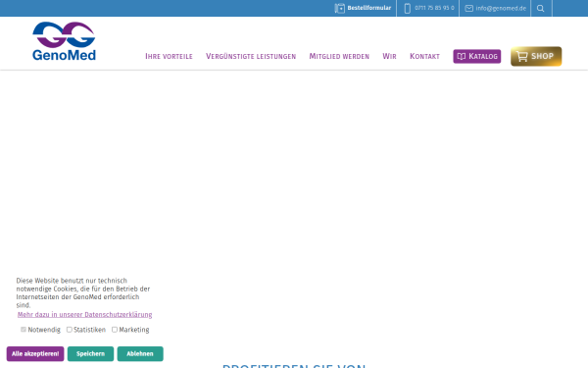Click Speichern cookie button
This screenshot has height=368, width=588.
[x=90, y=353]
